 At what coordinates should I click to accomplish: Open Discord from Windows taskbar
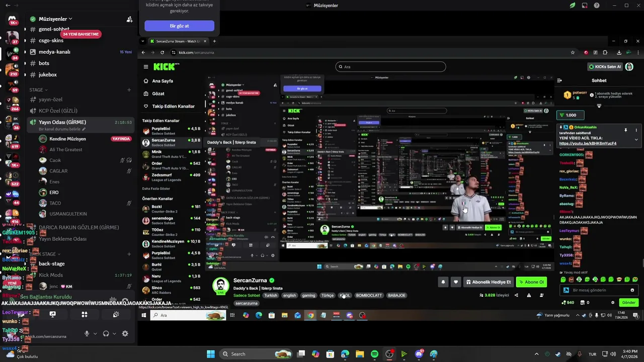point(419,354)
